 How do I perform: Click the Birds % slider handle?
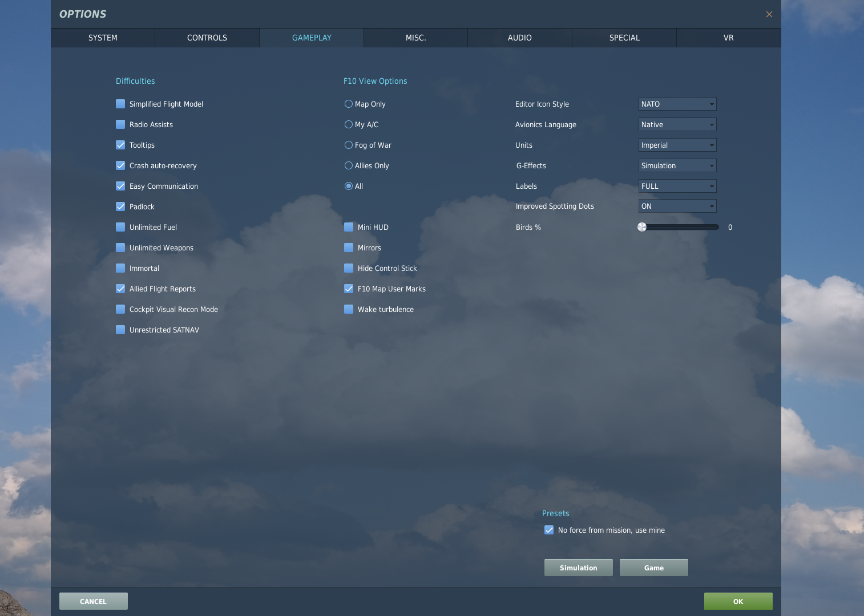tap(642, 227)
